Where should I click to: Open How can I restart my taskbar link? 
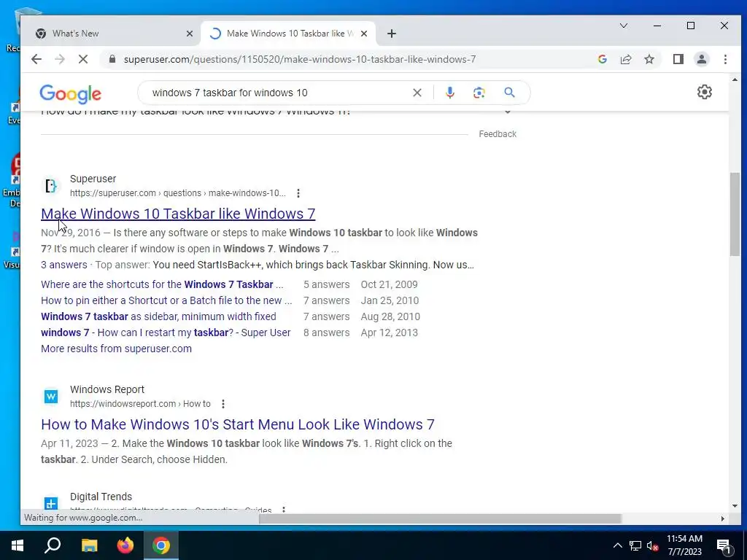point(166,332)
